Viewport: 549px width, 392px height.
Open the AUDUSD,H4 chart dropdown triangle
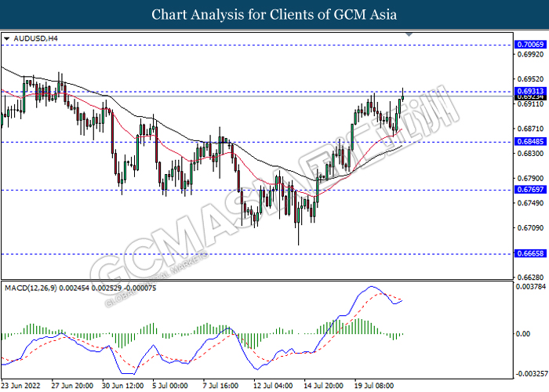coord(6,38)
